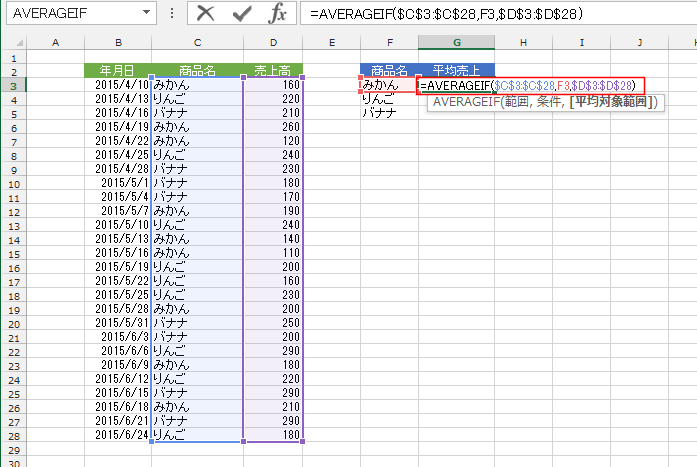Select column C header
Image resolution: width=697 pixels, height=467 pixels.
(x=197, y=42)
